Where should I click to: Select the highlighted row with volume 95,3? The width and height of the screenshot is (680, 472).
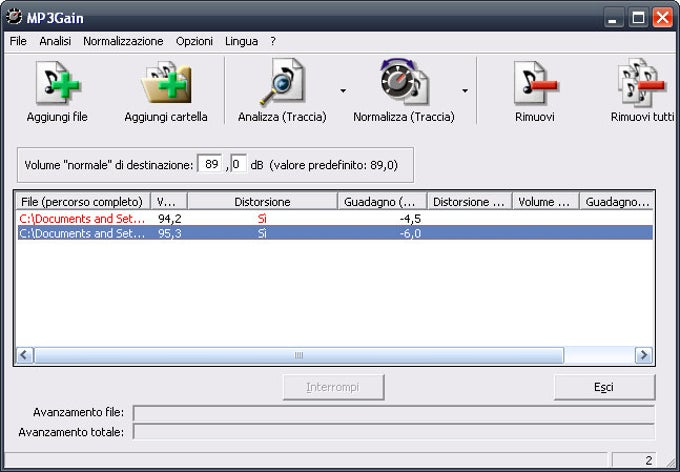click(334, 233)
